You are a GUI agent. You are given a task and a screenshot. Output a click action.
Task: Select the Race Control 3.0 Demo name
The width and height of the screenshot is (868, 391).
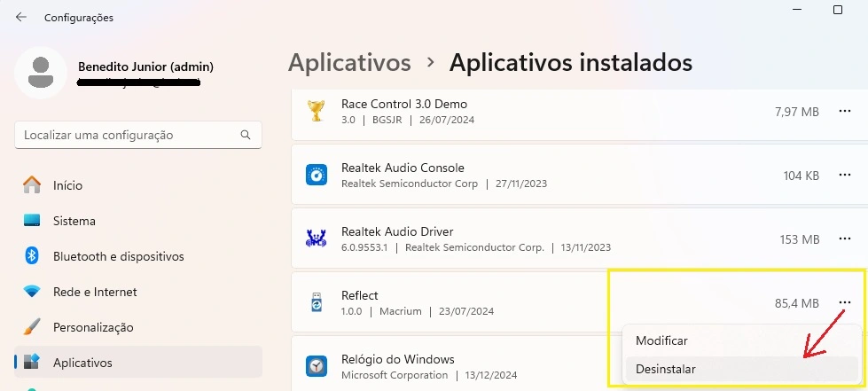[404, 104]
